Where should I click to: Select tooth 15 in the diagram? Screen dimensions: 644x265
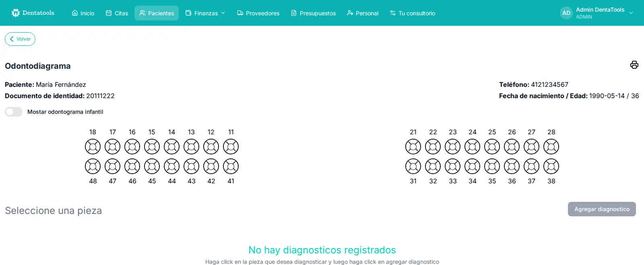(152, 146)
